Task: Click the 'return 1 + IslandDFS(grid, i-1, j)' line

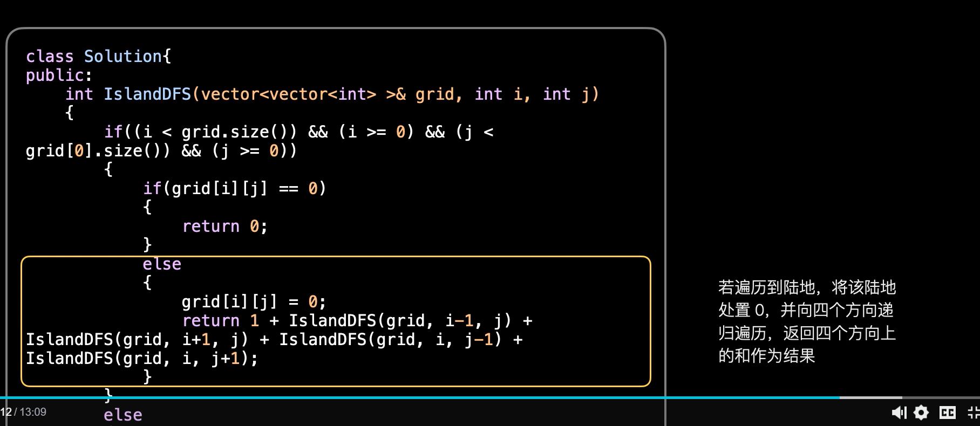Action: click(x=357, y=320)
